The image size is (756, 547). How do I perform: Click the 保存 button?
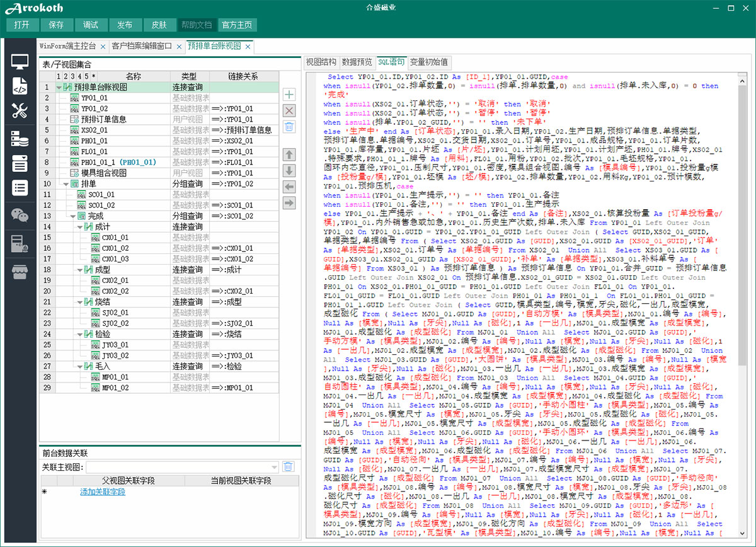click(56, 25)
